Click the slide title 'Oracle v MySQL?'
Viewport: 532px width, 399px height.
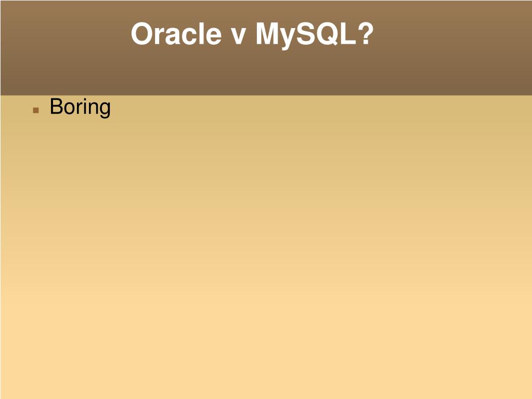(252, 34)
